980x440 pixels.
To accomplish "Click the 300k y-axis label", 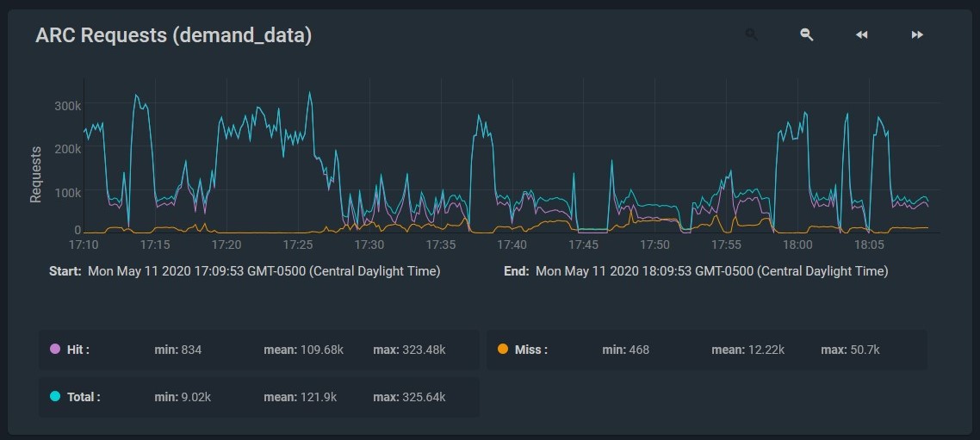I will click(67, 106).
